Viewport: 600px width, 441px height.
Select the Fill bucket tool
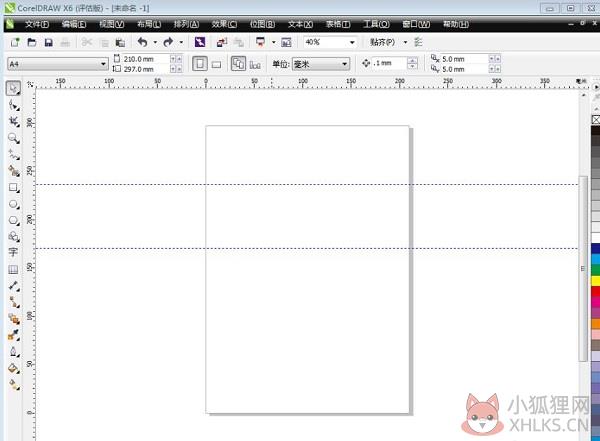point(14,368)
